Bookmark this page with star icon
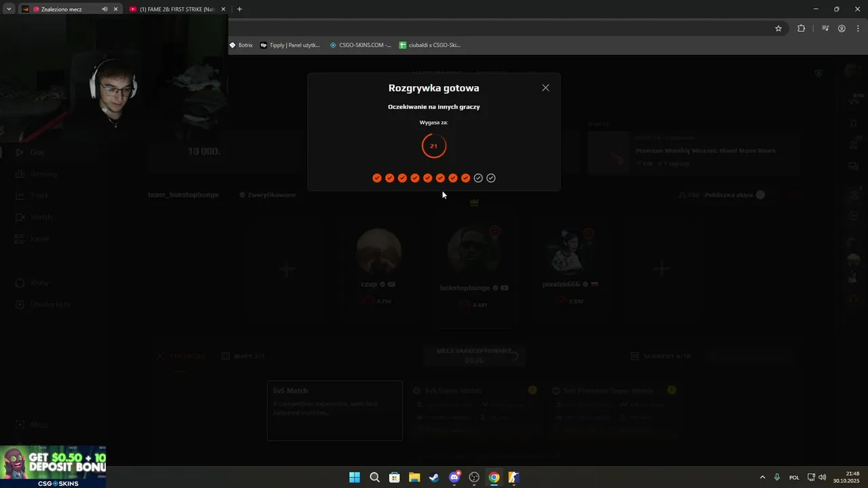Viewport: 868px width, 488px height. click(778, 28)
